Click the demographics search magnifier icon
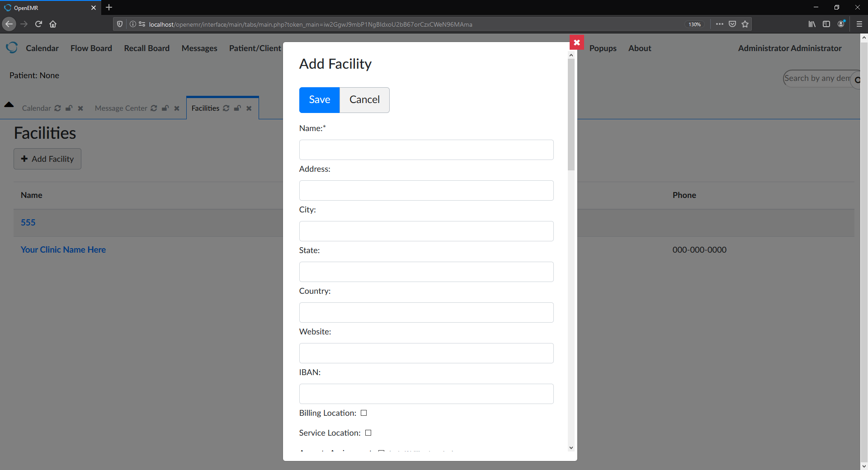The width and height of the screenshot is (868, 470). pyautogui.click(x=858, y=80)
